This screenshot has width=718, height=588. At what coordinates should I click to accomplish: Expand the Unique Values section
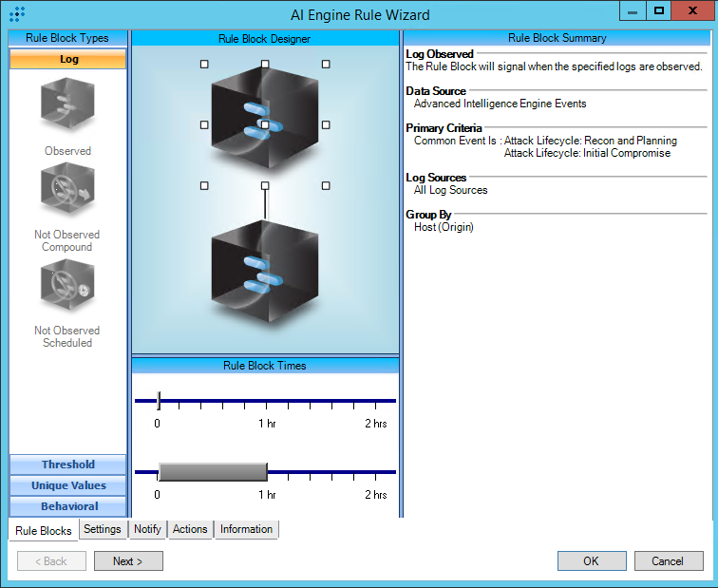(x=67, y=485)
